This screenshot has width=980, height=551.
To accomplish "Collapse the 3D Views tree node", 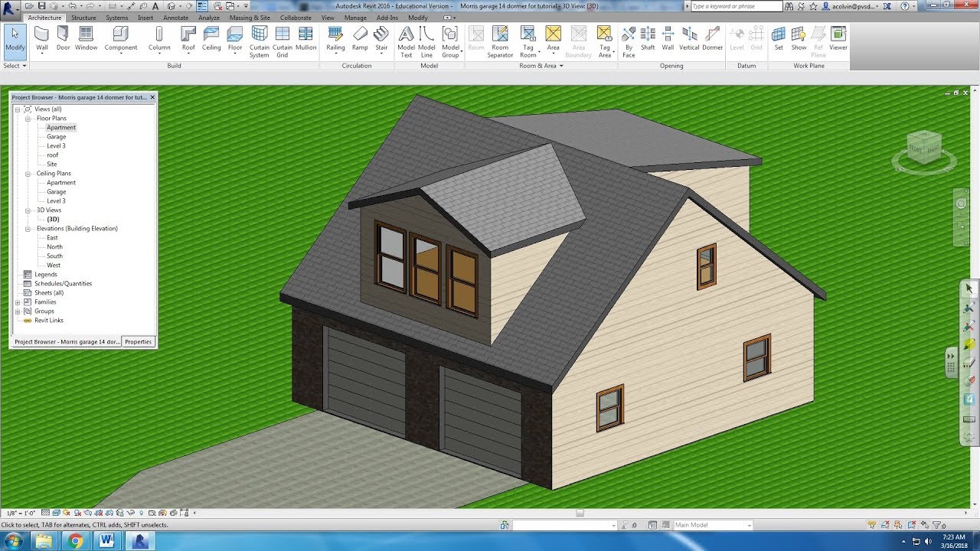I will tap(28, 210).
